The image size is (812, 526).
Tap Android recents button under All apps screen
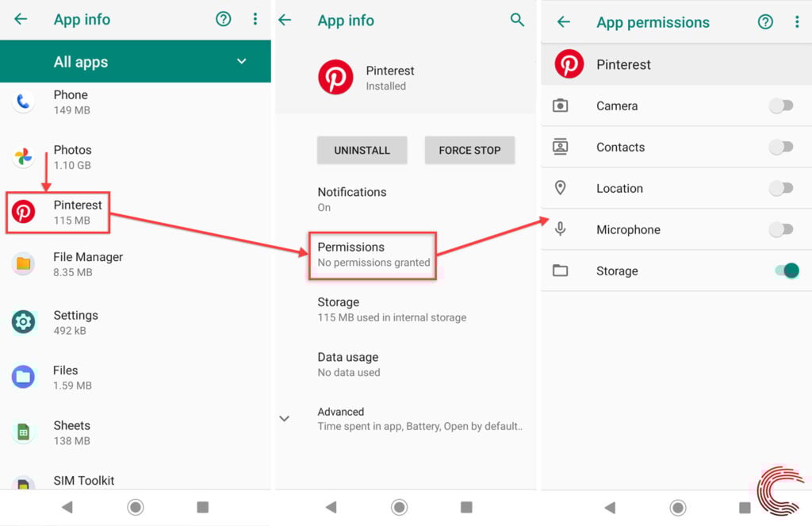tap(202, 507)
